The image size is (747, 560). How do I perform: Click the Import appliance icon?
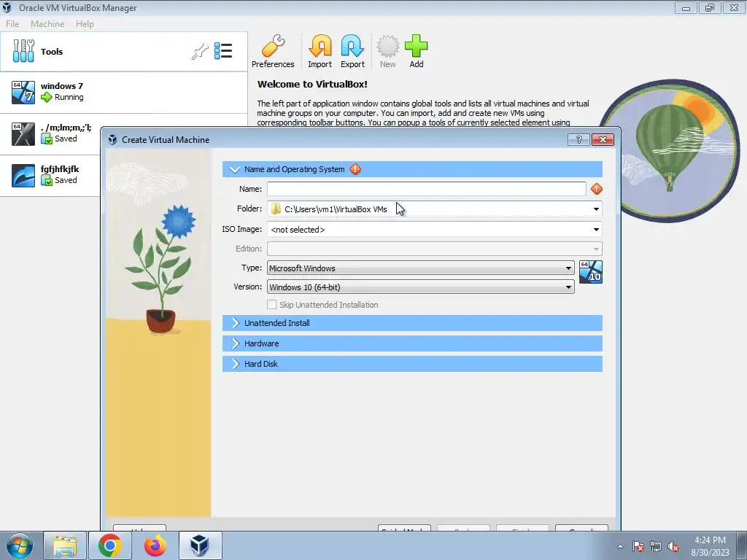(x=320, y=52)
